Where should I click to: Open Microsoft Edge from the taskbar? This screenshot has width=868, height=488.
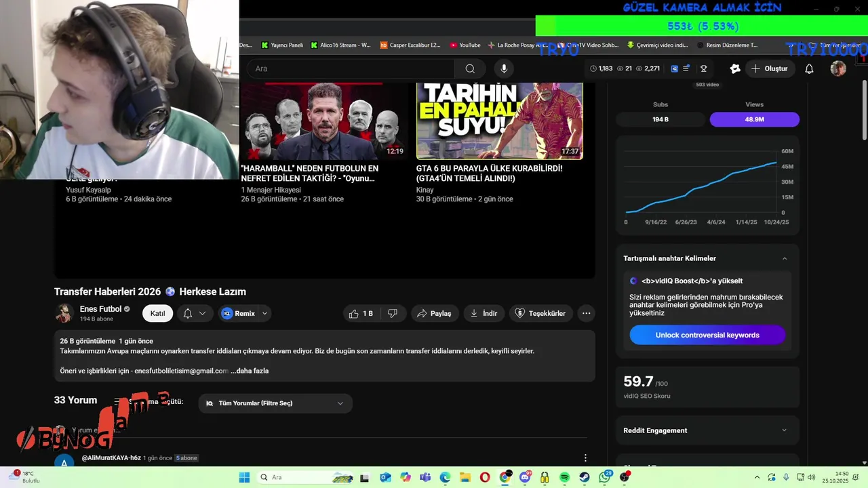pos(445,477)
